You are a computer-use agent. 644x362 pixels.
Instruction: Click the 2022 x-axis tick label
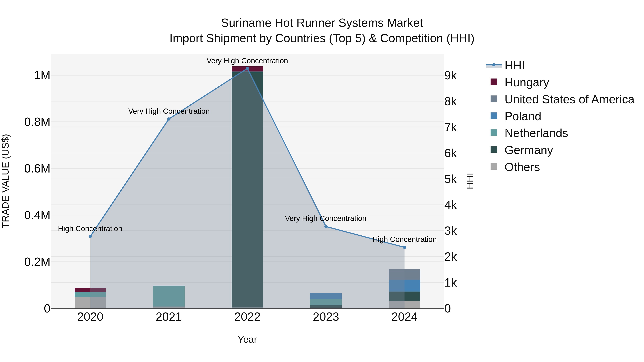[247, 317]
